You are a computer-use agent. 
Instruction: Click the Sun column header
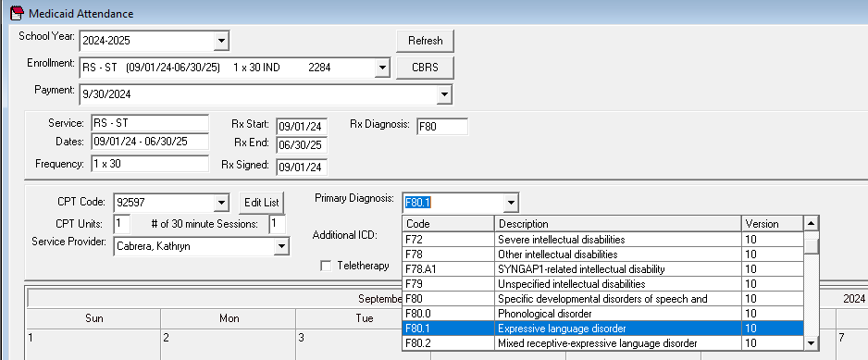point(93,318)
